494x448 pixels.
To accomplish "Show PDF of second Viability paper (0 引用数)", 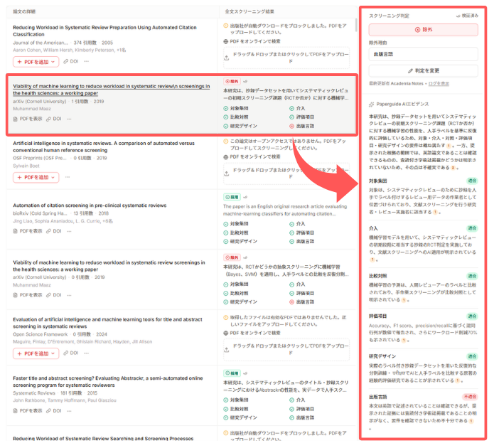I will (28, 295).
